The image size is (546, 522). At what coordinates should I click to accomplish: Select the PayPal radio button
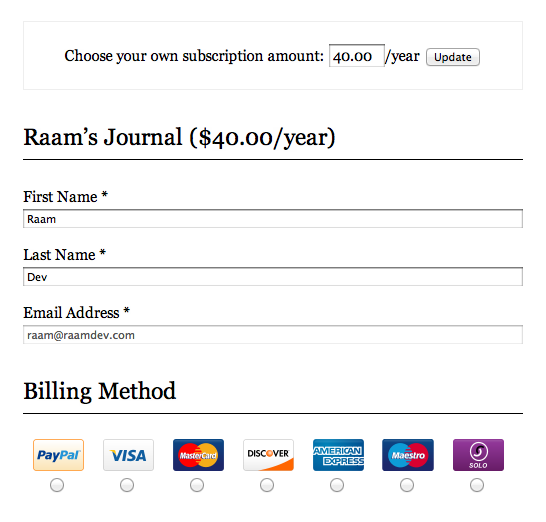pyautogui.click(x=57, y=485)
